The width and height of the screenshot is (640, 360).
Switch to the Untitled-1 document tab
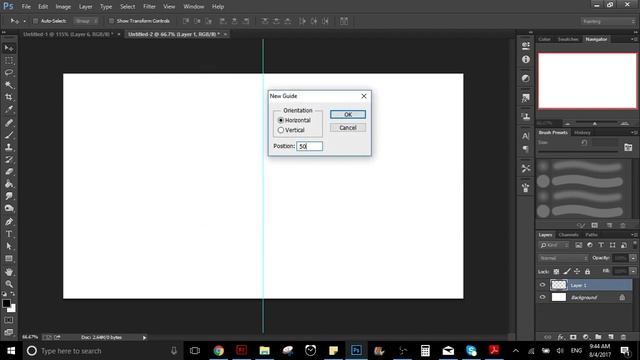tap(68, 34)
